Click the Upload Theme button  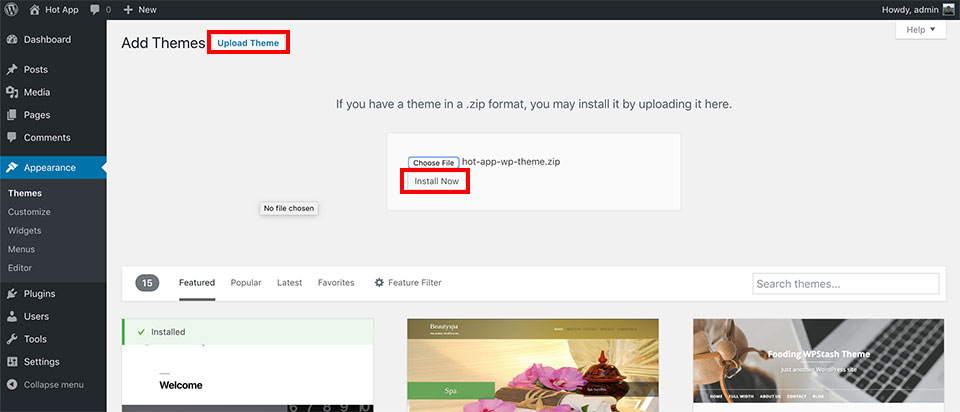click(x=248, y=43)
